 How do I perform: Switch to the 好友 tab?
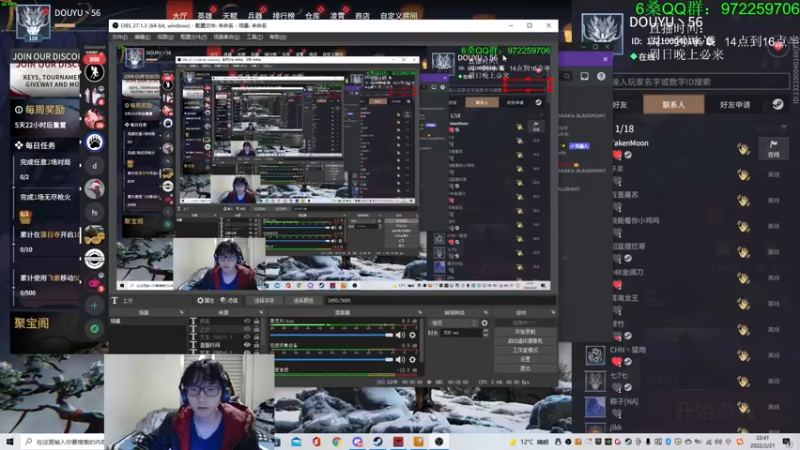pyautogui.click(x=620, y=105)
